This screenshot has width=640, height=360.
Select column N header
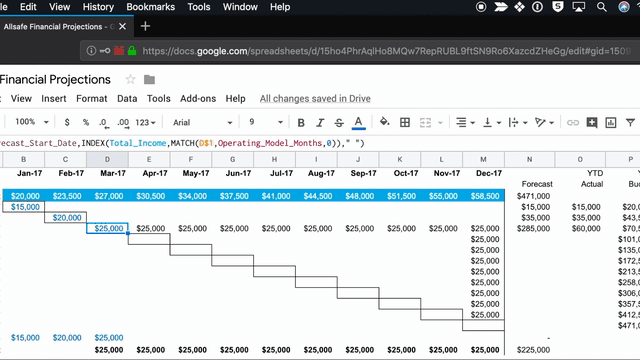point(529,159)
